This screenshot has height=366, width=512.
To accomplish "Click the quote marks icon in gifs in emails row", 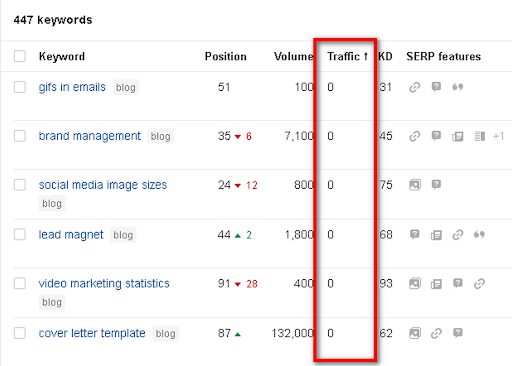I will coord(458,87).
